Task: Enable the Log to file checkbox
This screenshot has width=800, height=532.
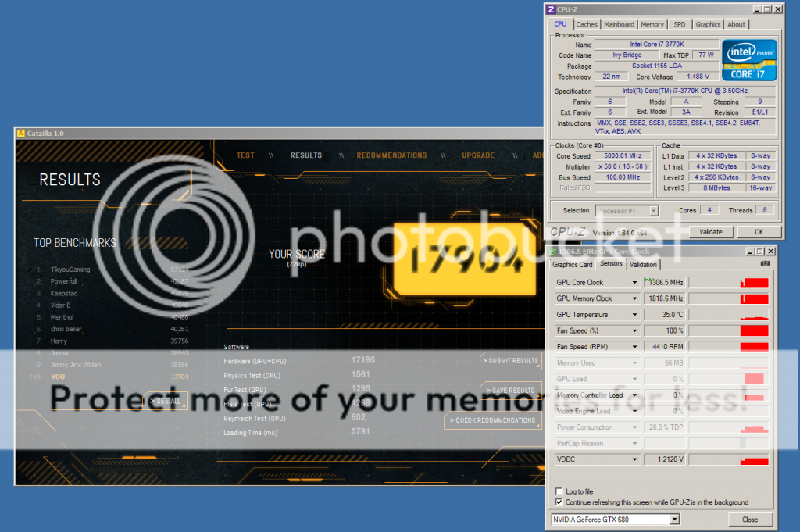Action: coord(559,491)
